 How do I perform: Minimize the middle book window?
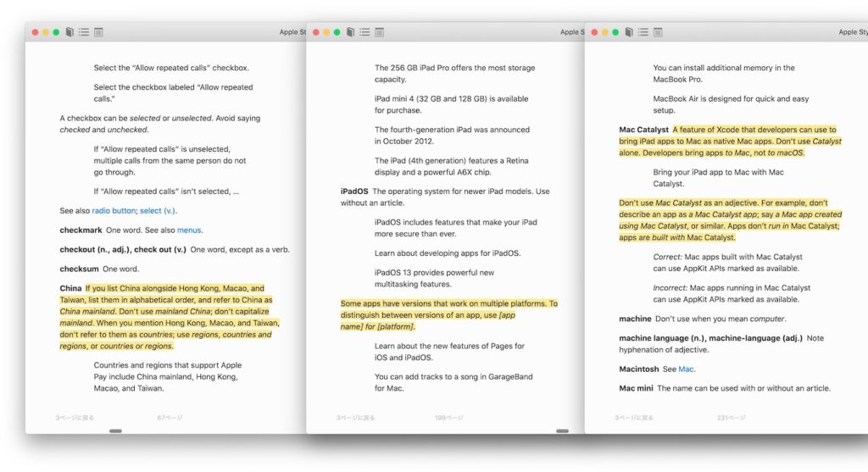click(x=326, y=32)
